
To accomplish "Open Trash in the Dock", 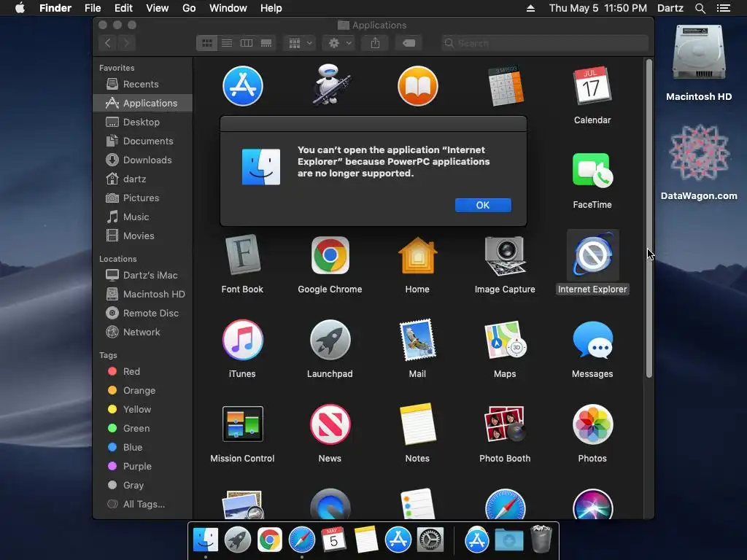I will pos(541,540).
